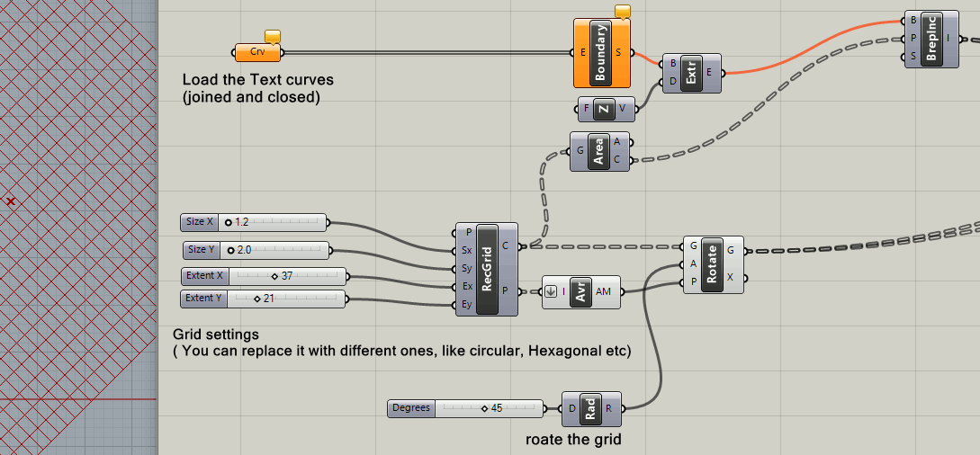Click the P output of RecGrid
Image resolution: width=980 pixels, height=455 pixels.
coord(506,291)
